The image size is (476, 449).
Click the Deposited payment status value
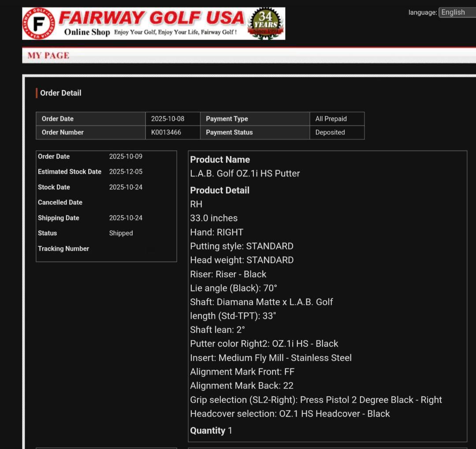(x=330, y=132)
